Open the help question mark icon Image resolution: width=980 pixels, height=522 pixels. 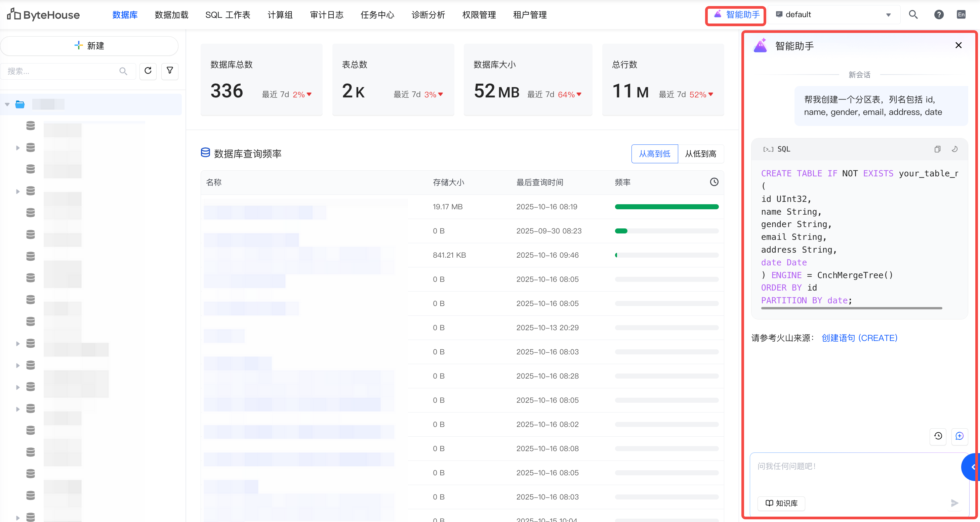[939, 14]
